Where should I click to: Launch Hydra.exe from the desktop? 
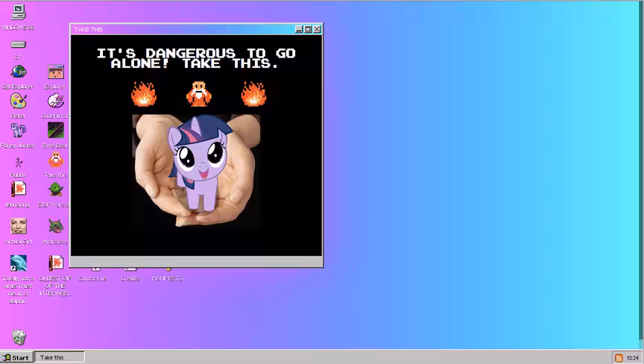click(55, 226)
